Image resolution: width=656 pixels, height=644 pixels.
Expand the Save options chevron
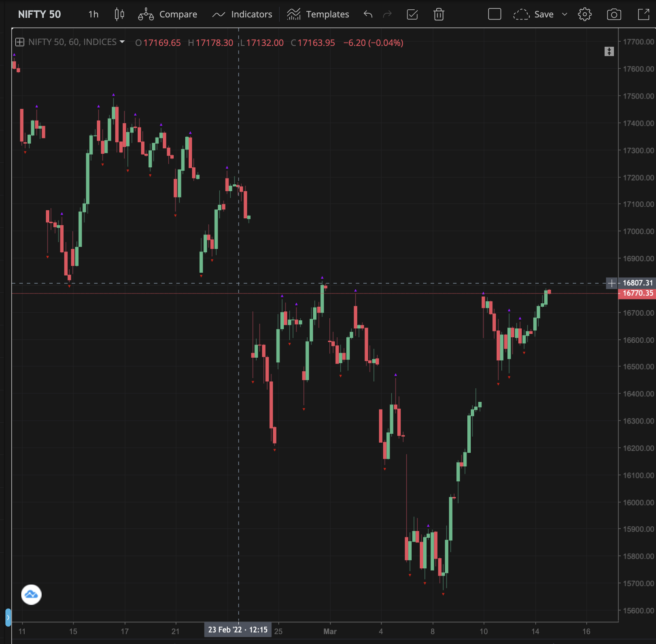coord(565,14)
